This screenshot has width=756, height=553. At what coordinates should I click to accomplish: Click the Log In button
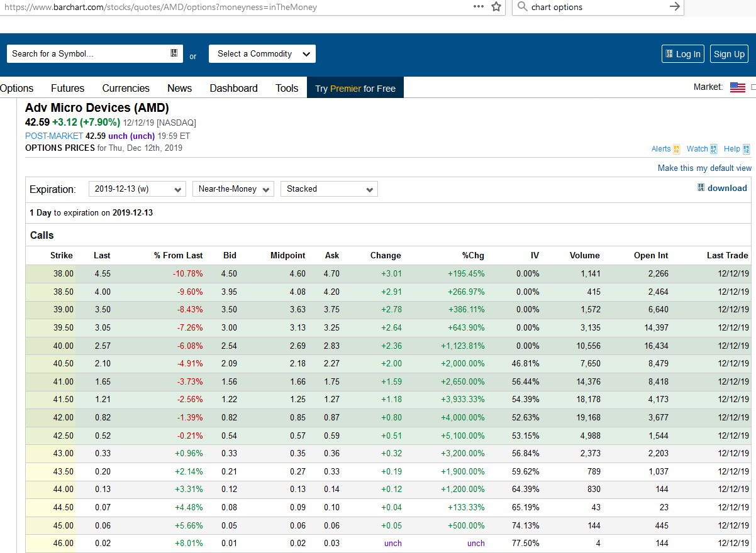click(x=683, y=54)
